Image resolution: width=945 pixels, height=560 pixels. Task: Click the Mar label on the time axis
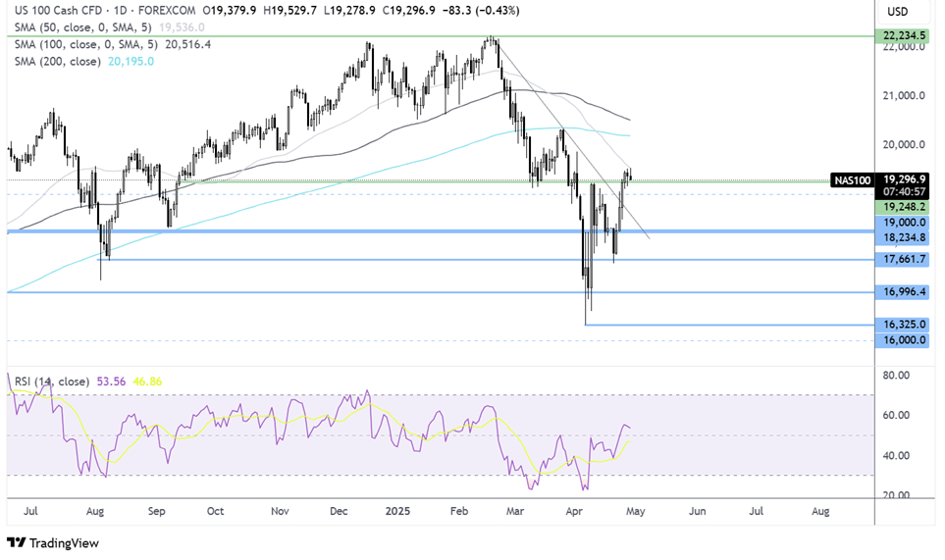[x=514, y=511]
